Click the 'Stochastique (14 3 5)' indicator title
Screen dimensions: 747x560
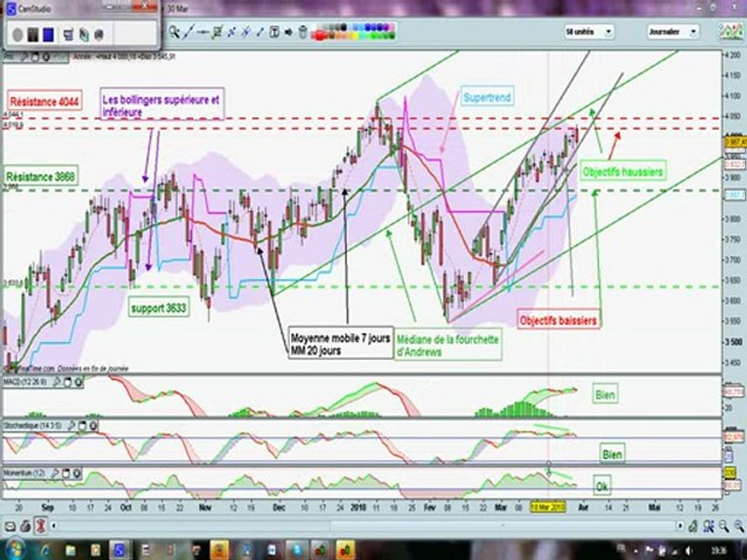33,425
